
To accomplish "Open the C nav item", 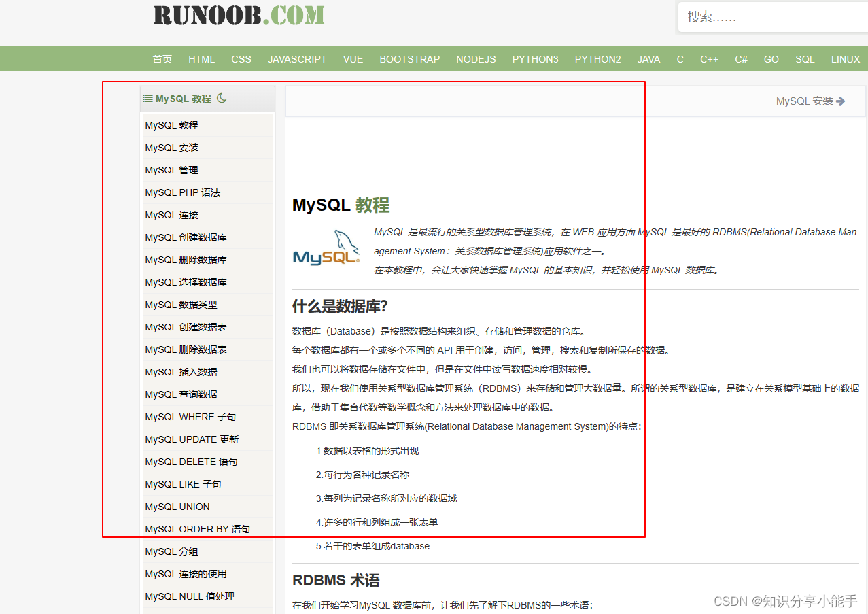I will 680,59.
